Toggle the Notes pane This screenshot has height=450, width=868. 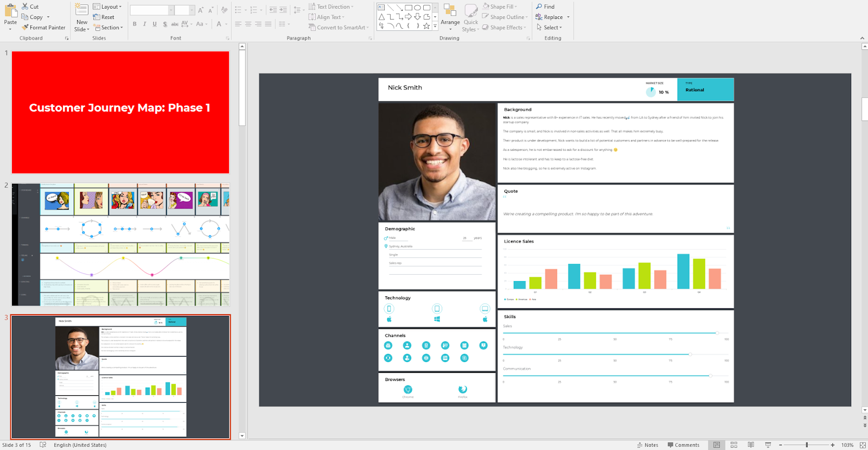pos(647,445)
